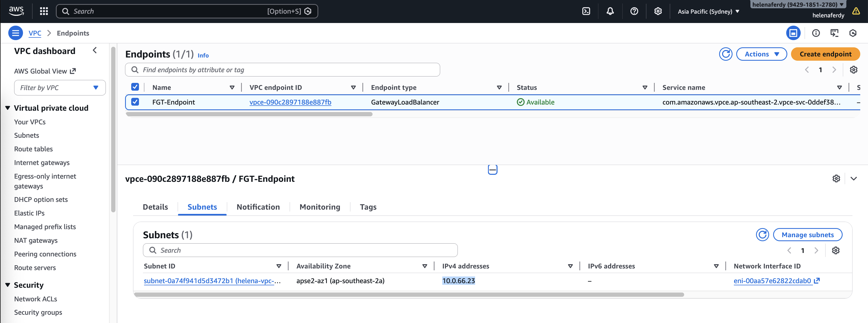Open the notifications bell

coord(610,11)
